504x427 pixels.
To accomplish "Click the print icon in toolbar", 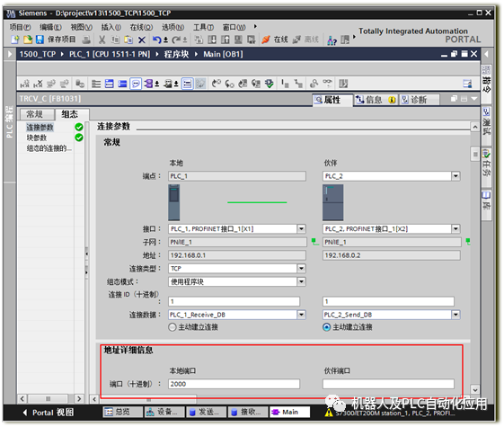I will pyautogui.click(x=86, y=40).
